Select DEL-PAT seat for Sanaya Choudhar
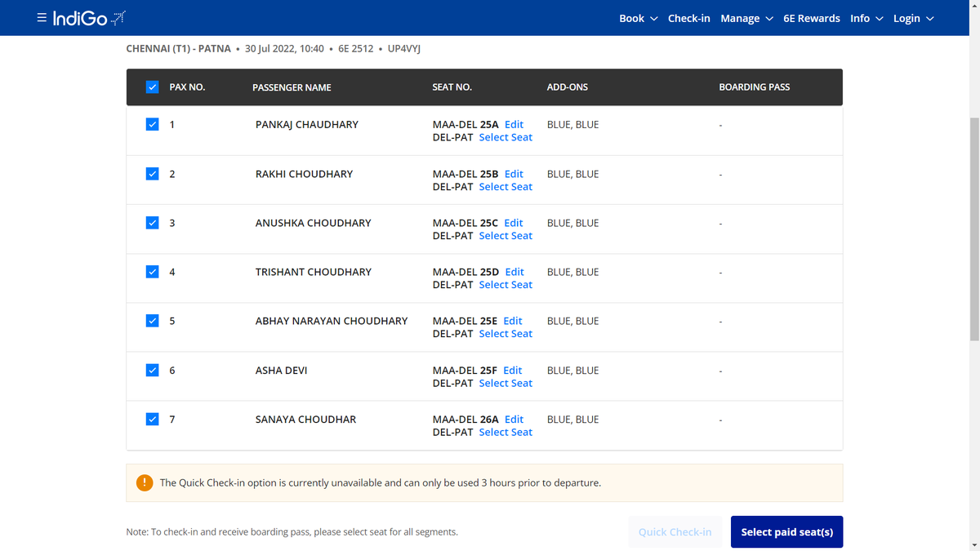980x551 pixels. (x=506, y=432)
